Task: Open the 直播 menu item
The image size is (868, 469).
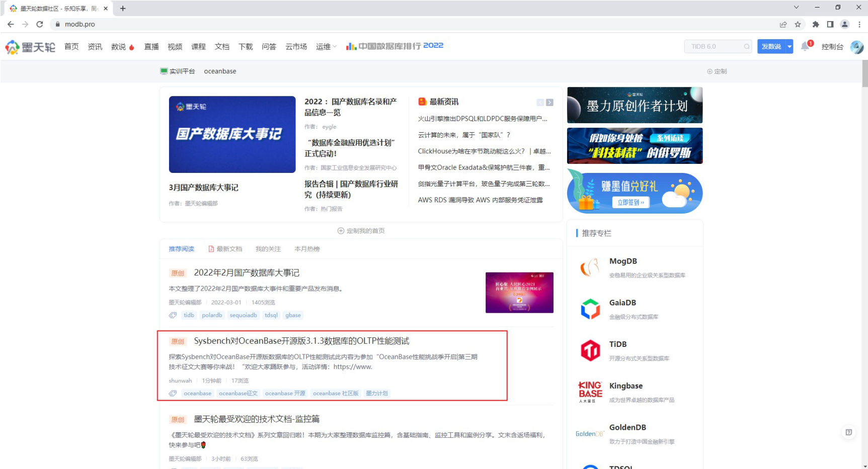Action: [x=151, y=47]
